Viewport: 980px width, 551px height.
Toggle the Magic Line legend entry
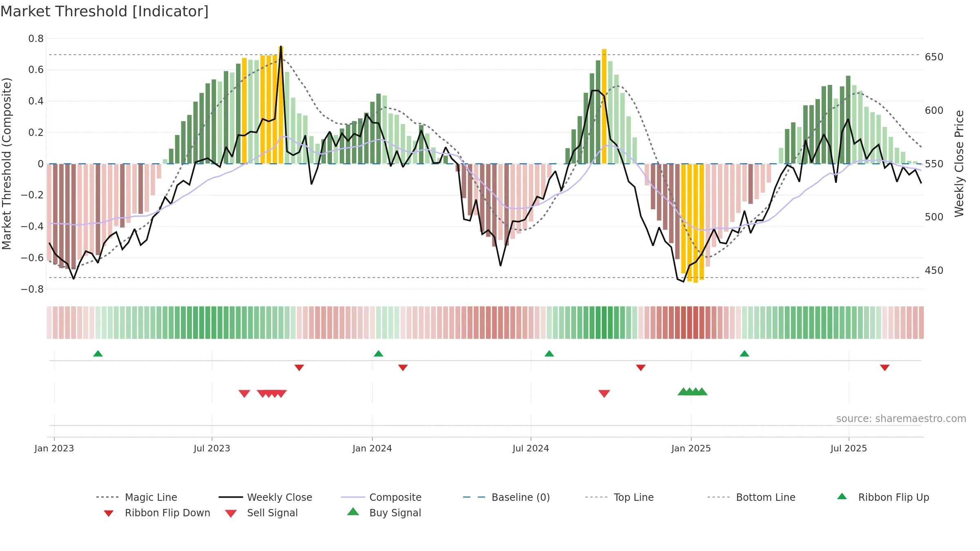(x=137, y=497)
